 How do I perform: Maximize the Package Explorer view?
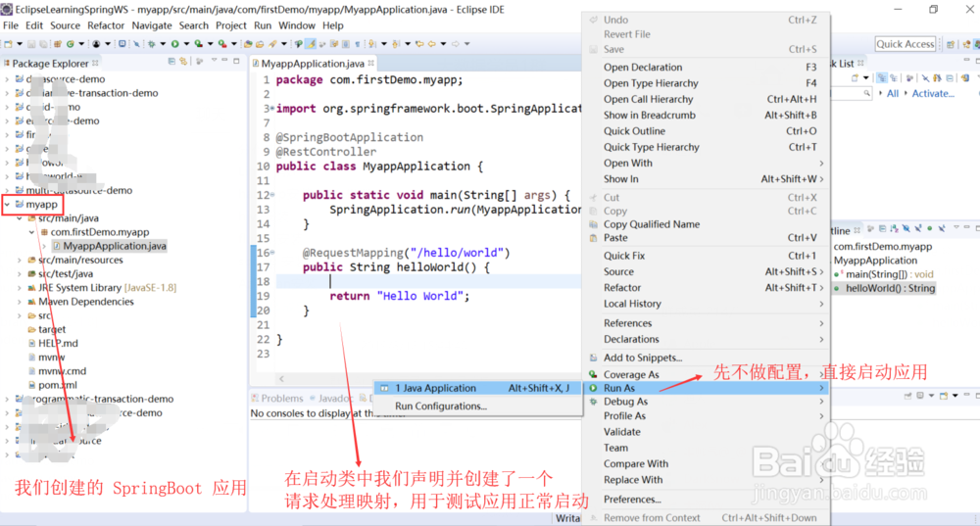[x=236, y=61]
